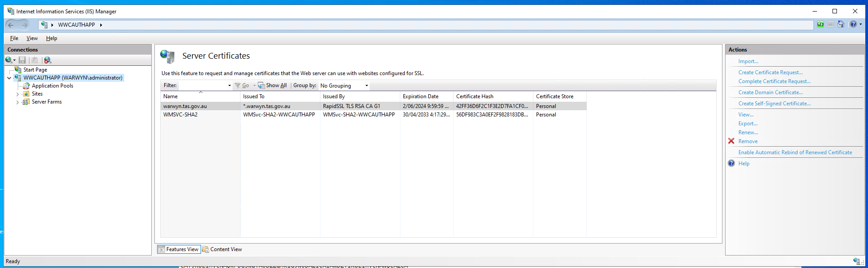The height and width of the screenshot is (268, 868).
Task: Click the Up folder icon in the Connections toolbar
Action: coord(35,60)
